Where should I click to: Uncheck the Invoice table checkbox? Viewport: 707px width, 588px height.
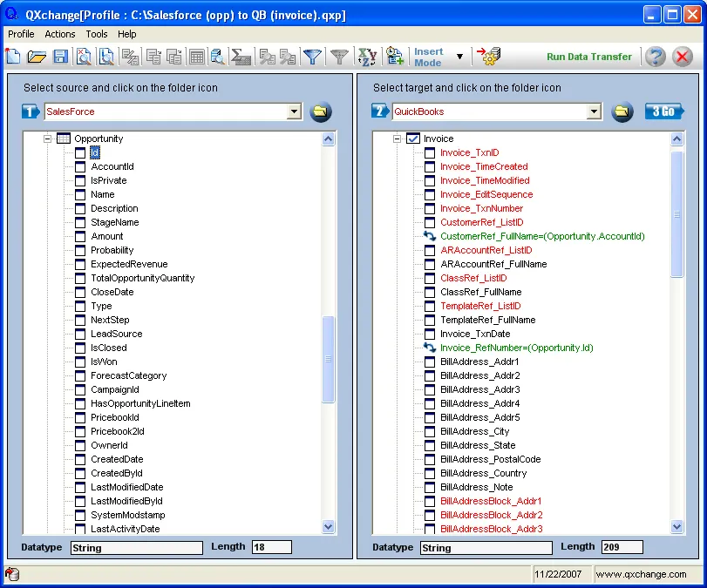413,139
